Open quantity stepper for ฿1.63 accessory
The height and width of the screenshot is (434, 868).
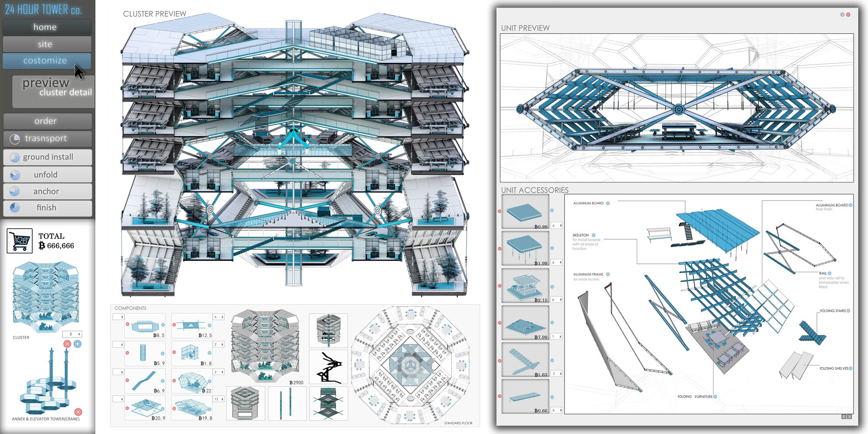coord(557,374)
